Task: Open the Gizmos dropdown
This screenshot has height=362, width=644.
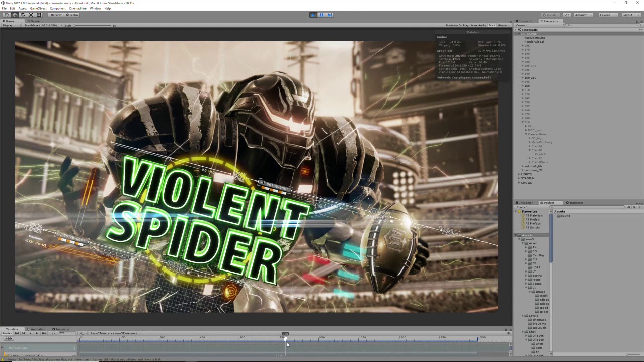Action: pyautogui.click(x=503, y=25)
